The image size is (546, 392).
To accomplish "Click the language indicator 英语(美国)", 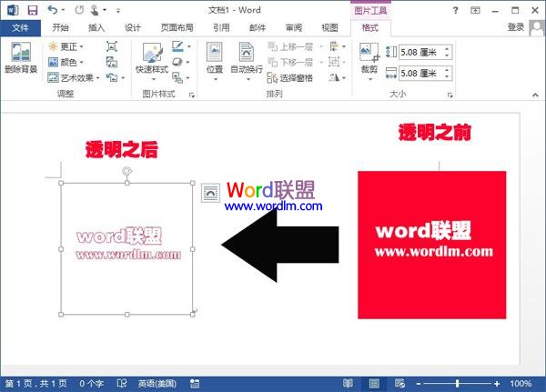I will 157,384.
